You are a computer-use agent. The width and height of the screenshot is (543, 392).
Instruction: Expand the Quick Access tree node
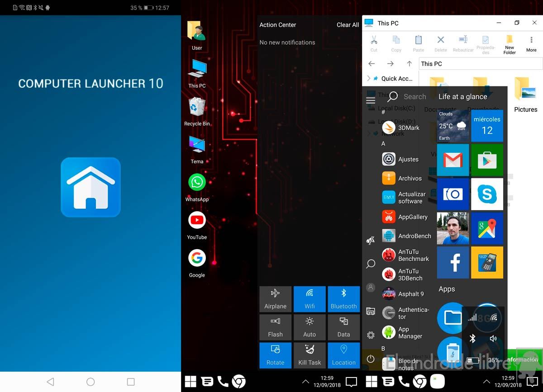click(369, 78)
